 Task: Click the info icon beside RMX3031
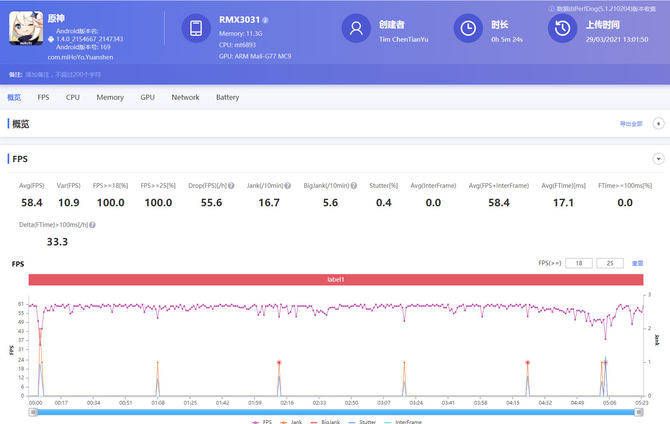click(265, 20)
